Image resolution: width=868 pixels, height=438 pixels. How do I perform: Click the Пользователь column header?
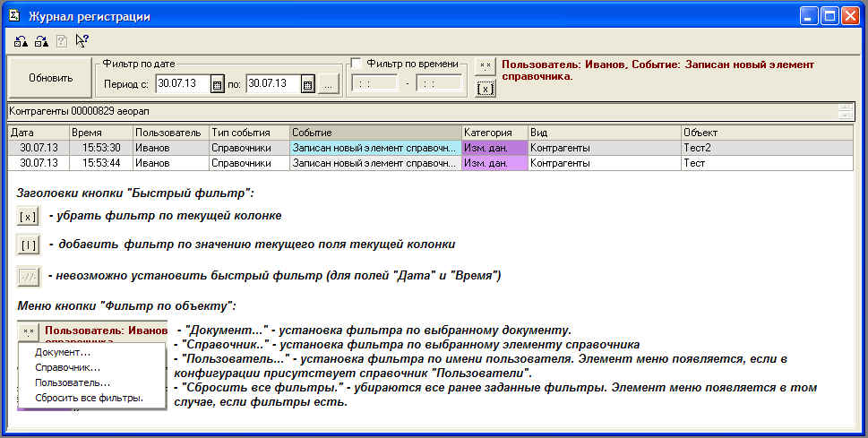point(171,133)
